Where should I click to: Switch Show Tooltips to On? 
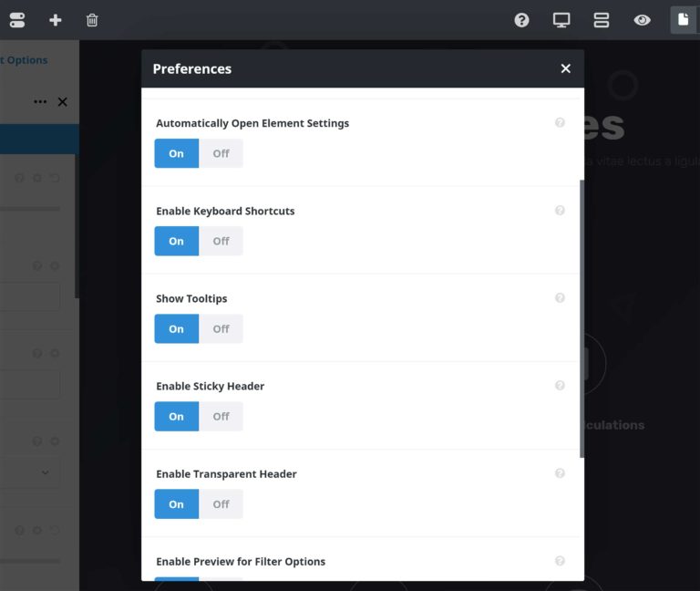pos(176,328)
